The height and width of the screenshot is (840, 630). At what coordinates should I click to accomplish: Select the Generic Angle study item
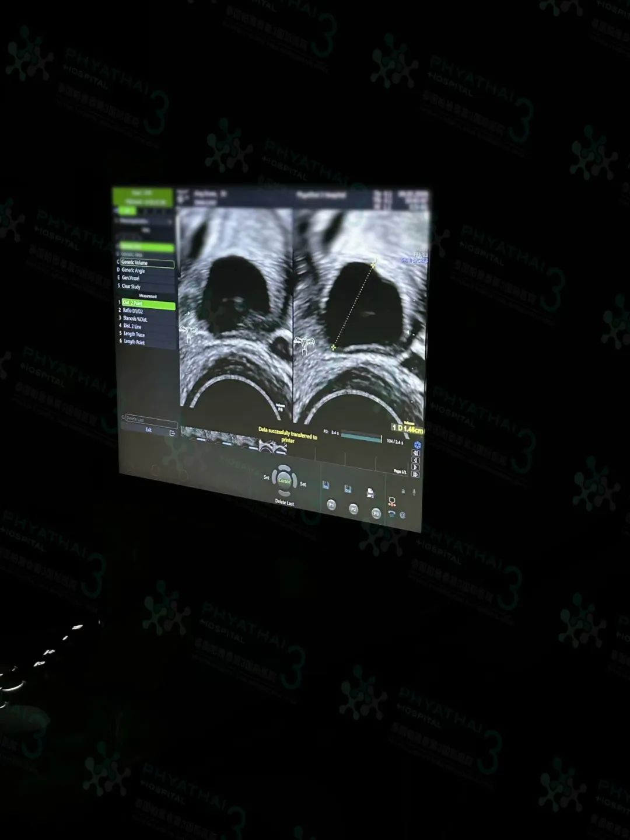(147, 271)
